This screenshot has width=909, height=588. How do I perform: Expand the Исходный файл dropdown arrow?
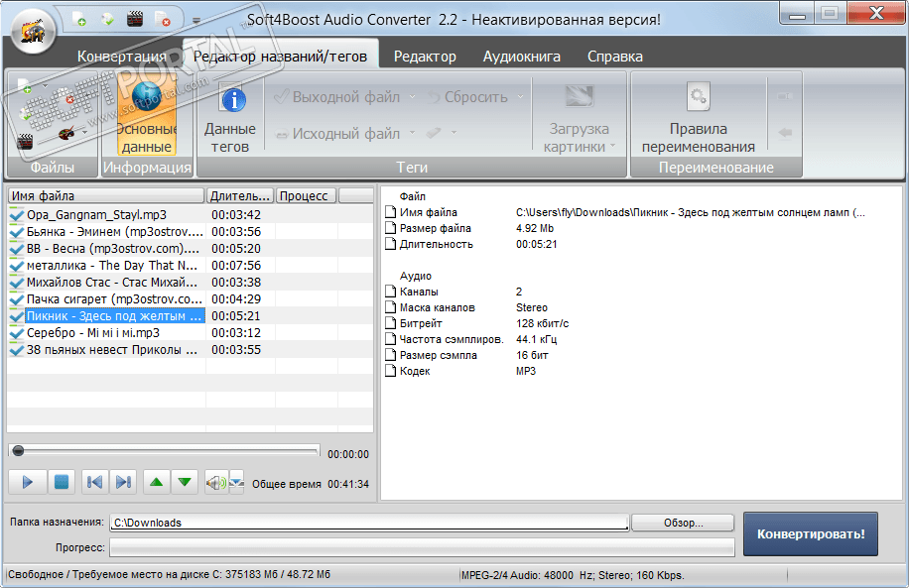point(412,133)
